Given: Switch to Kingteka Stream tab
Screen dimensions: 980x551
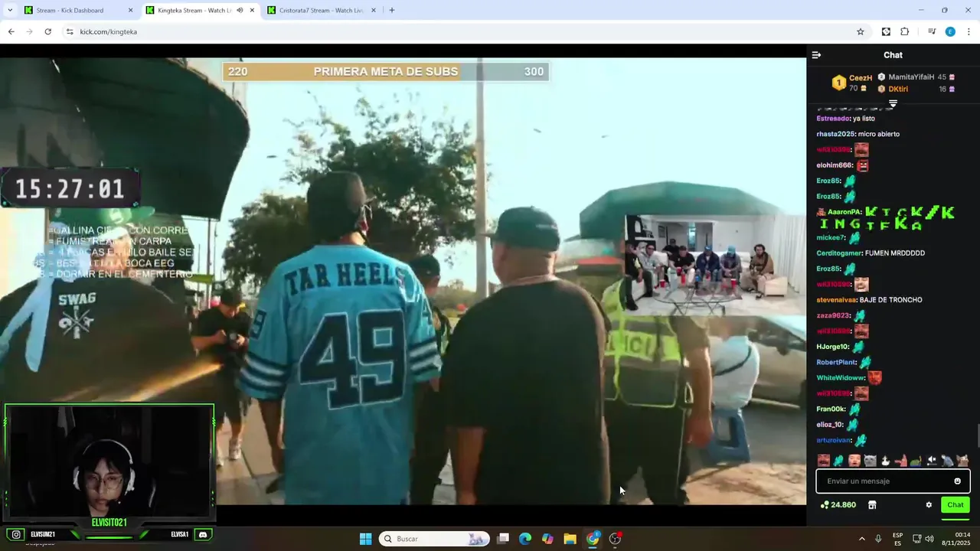Looking at the screenshot, I should pyautogui.click(x=195, y=10).
